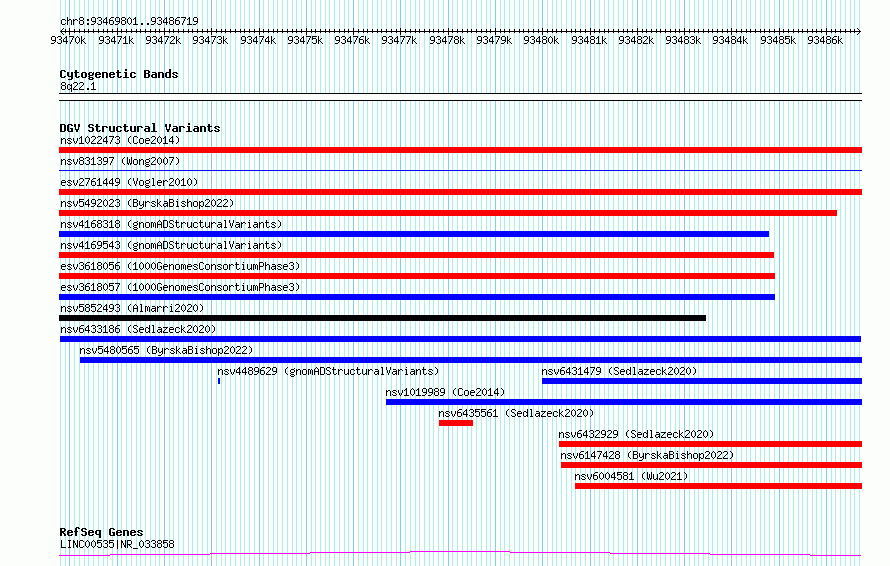Click the 93471k ruler tick label
This screenshot has height=566, width=890.
(x=116, y=40)
